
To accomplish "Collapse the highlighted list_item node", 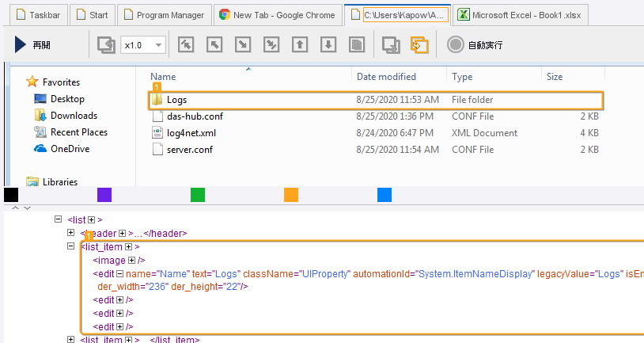I will (x=72, y=247).
